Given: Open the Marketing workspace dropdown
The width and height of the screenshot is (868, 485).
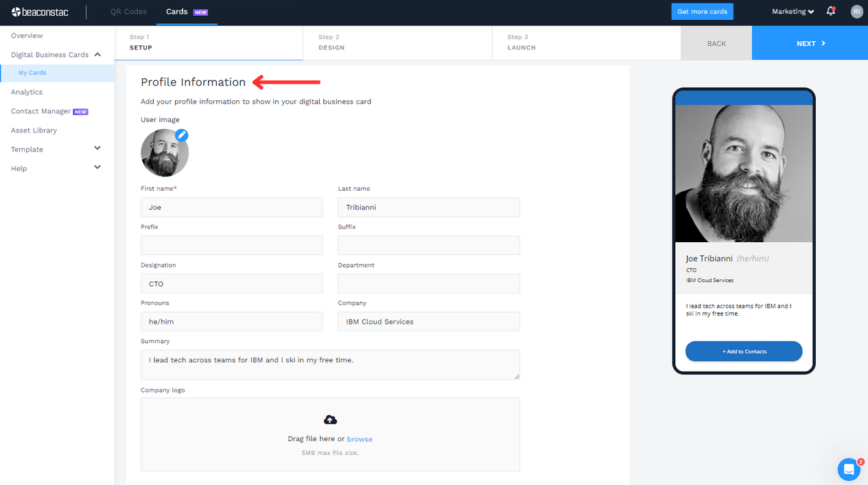Looking at the screenshot, I should coord(792,11).
